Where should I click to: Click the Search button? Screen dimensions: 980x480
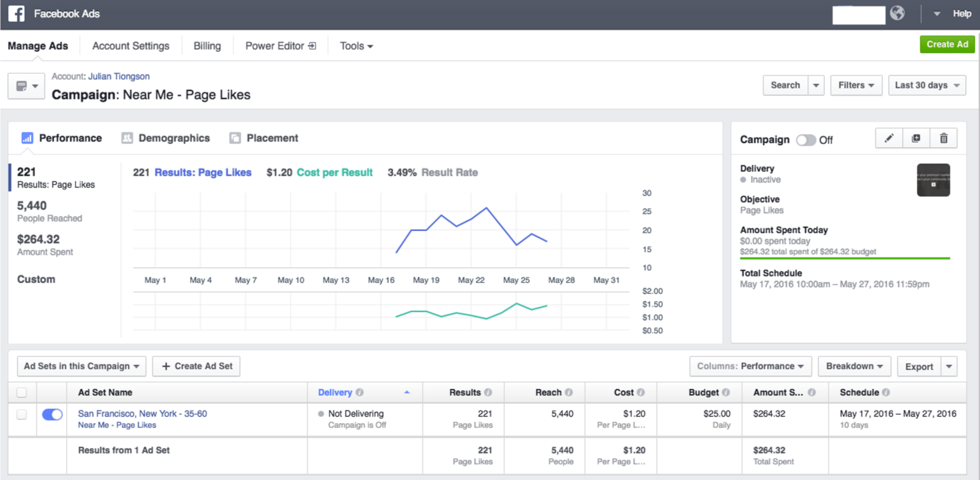[785, 85]
